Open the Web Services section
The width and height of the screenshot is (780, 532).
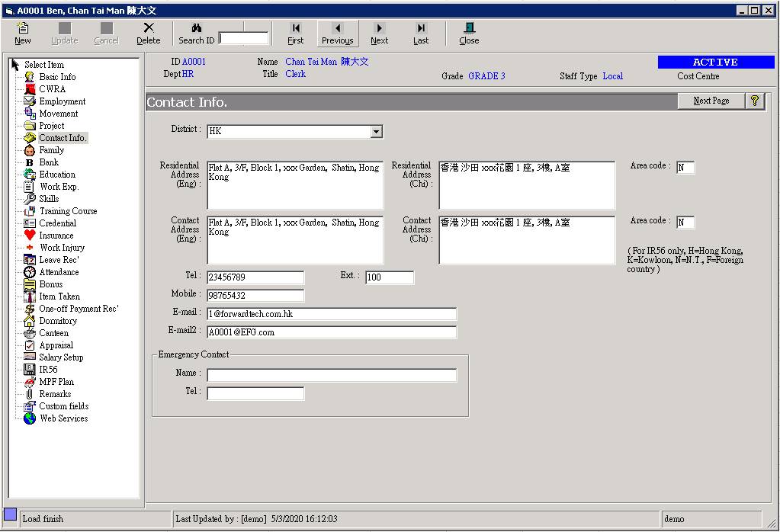pos(64,418)
